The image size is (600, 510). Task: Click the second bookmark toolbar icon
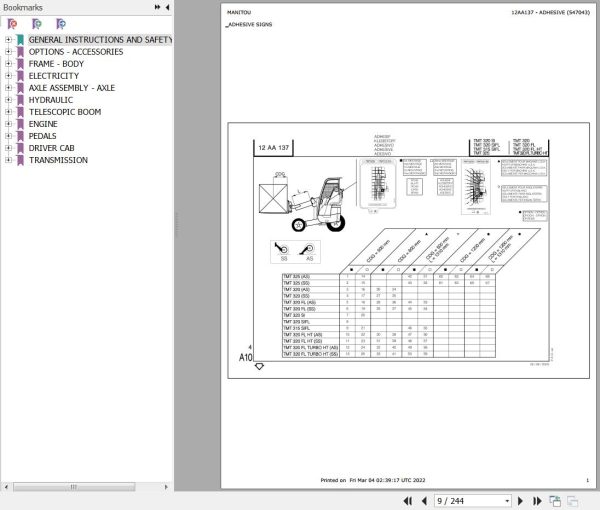click(37, 24)
